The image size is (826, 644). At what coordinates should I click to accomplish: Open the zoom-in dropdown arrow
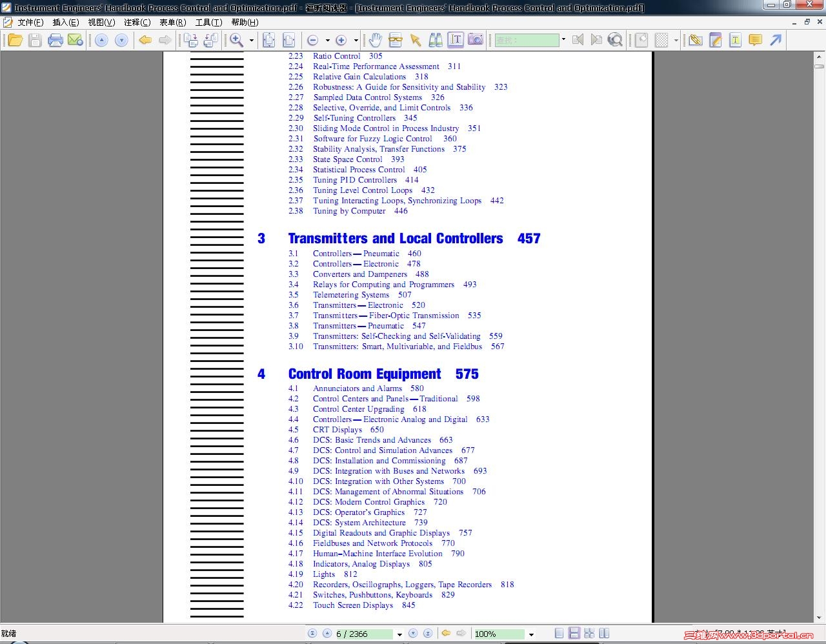tap(356, 40)
